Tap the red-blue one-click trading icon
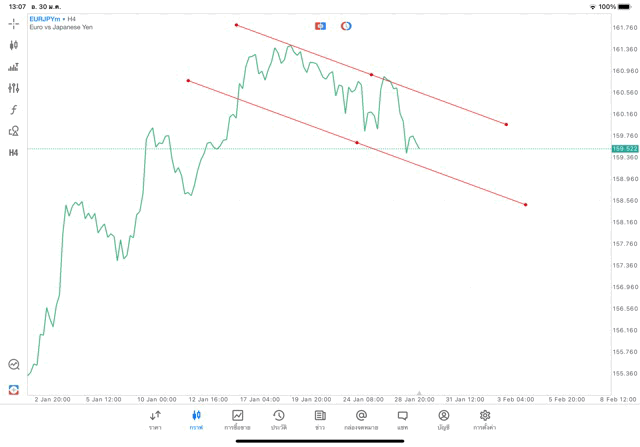Image resolution: width=640 pixels, height=447 pixels. (x=321, y=26)
